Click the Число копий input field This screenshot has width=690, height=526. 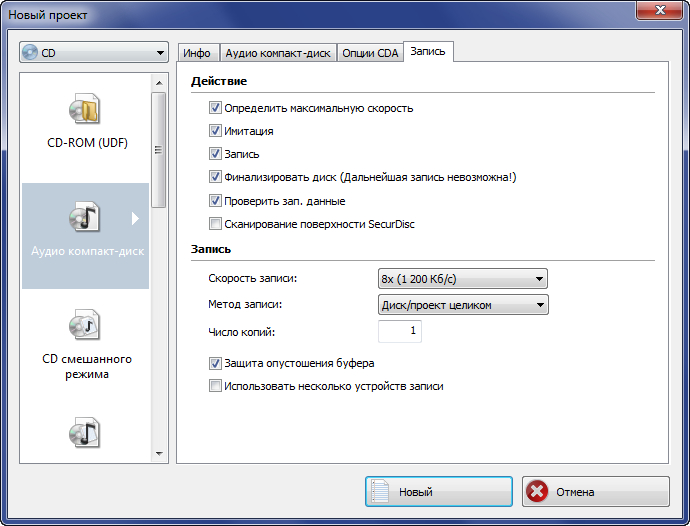(x=400, y=331)
